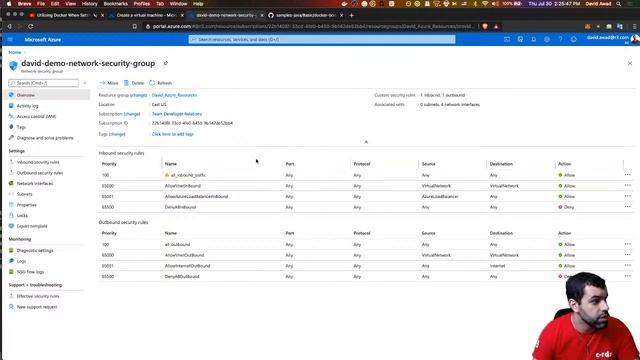Image resolution: width=640 pixels, height=360 pixels.
Task: Open more options for all_inbound_traffic rule
Action: (x=628, y=175)
